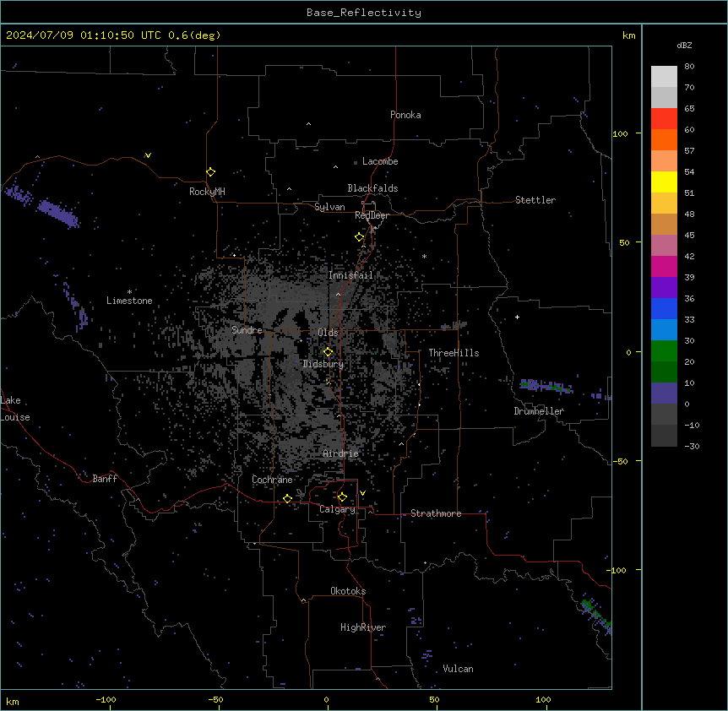728x711 pixels.
Task: Click the Blackfalds city label
Action: click(372, 188)
